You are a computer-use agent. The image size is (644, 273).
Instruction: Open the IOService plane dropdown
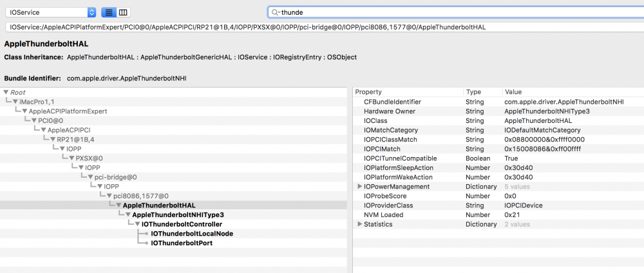click(50, 12)
